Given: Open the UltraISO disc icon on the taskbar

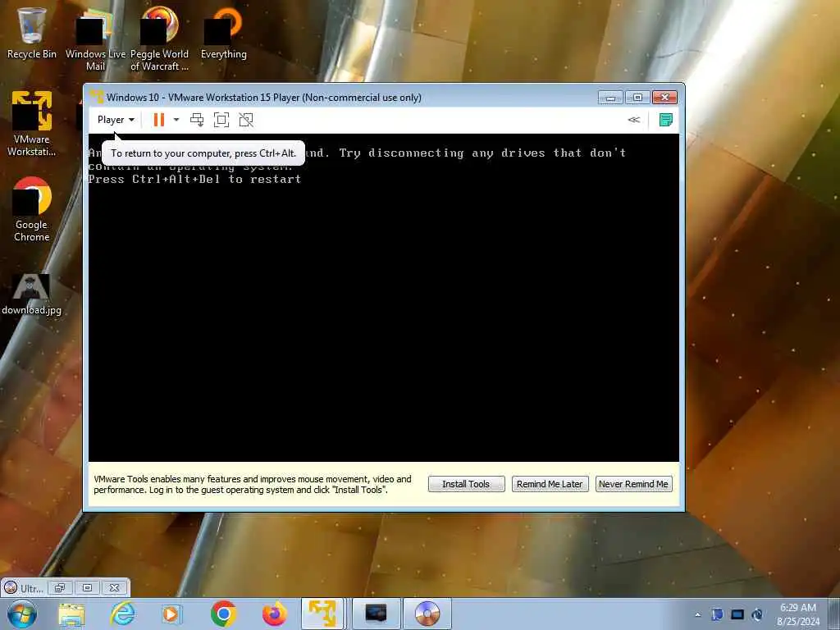Looking at the screenshot, I should 427,614.
